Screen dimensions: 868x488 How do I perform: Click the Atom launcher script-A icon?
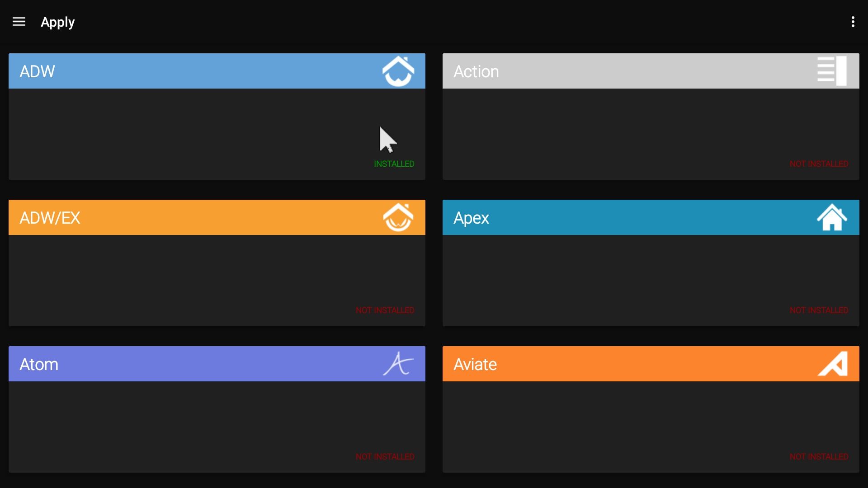398,364
